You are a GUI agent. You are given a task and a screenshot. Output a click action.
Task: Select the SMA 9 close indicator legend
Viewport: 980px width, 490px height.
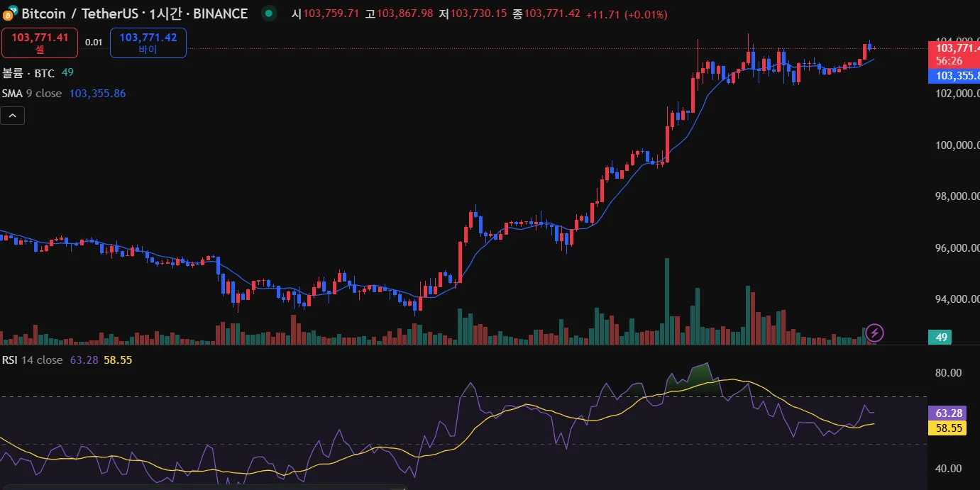(32, 94)
